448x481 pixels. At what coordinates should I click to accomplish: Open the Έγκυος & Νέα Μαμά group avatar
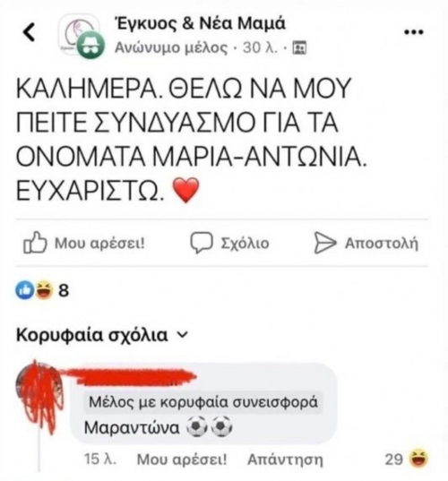point(78,31)
